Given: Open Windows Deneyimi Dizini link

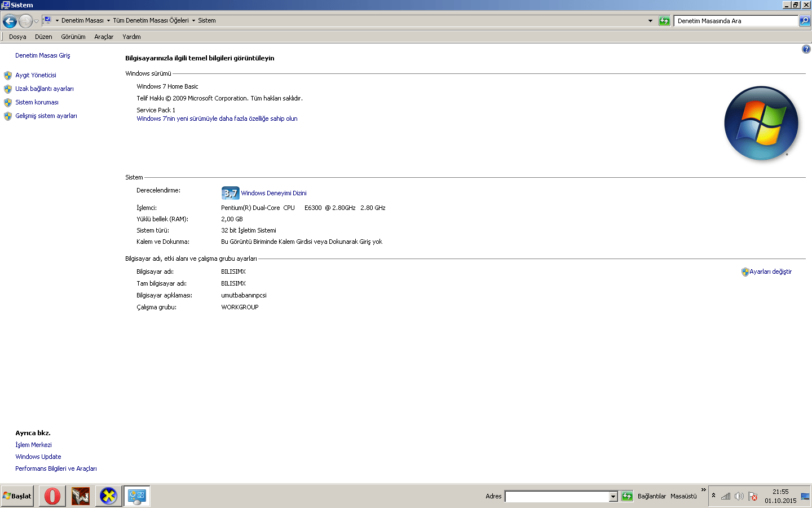Looking at the screenshot, I should click(273, 193).
